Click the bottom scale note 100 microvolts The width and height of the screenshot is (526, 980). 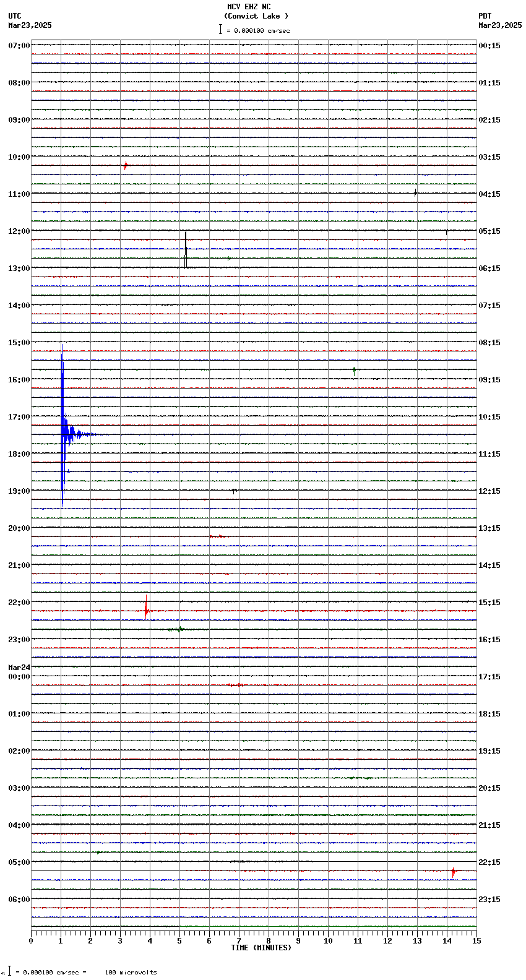131,973
